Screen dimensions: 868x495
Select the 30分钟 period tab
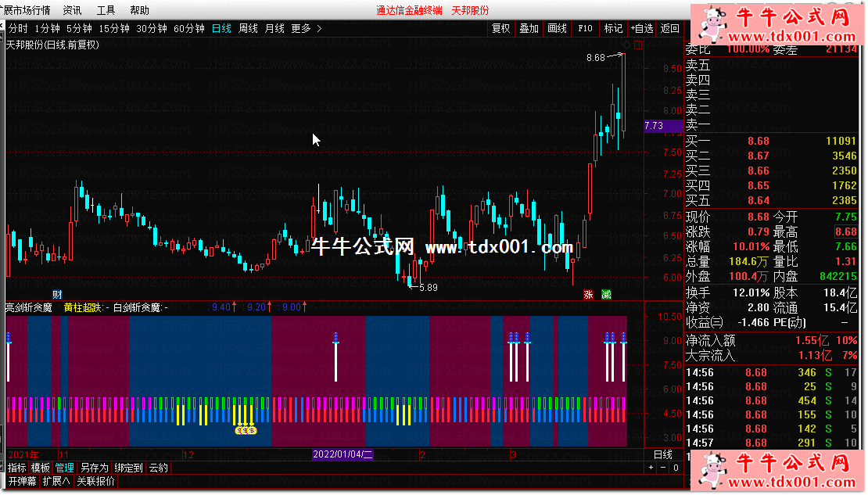click(152, 28)
